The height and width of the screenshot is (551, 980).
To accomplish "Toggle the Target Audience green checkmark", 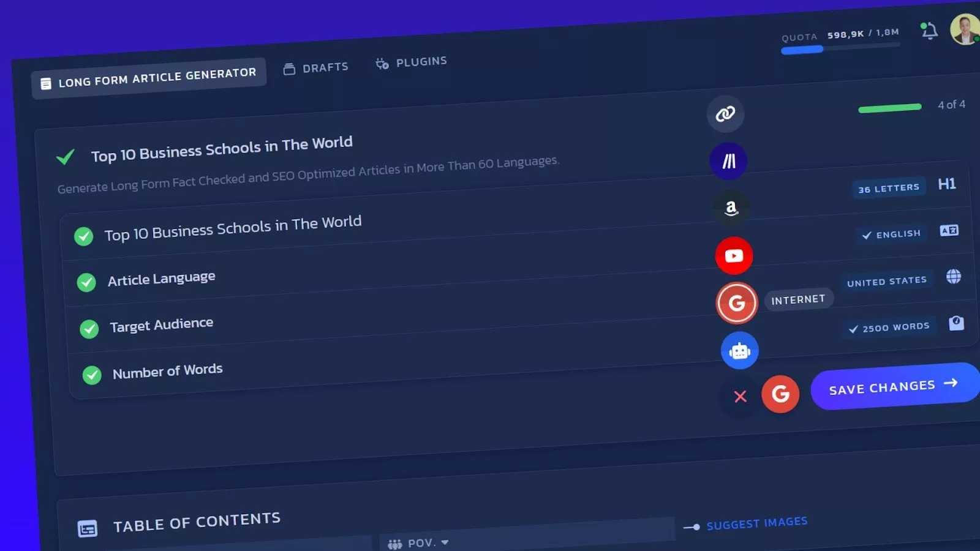I will click(89, 329).
